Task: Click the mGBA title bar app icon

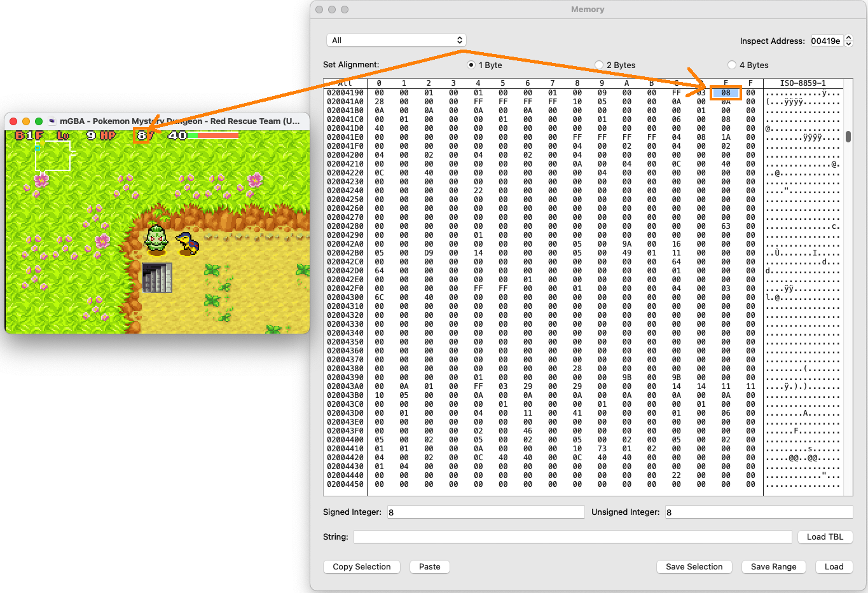Action: [52, 121]
